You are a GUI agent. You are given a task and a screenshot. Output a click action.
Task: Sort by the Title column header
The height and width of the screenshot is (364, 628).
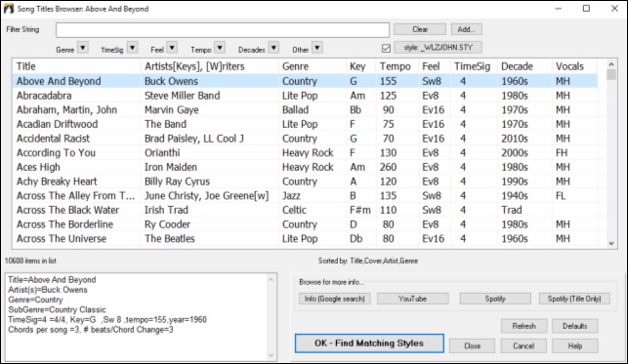pos(76,66)
